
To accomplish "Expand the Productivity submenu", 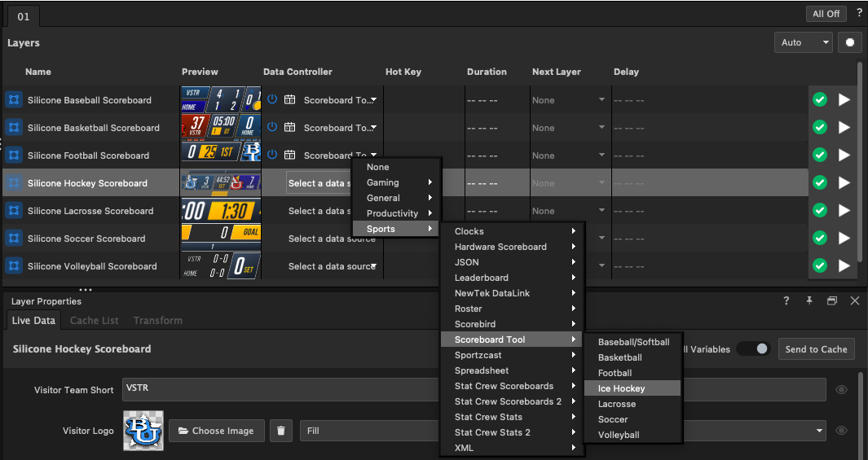I will [398, 213].
